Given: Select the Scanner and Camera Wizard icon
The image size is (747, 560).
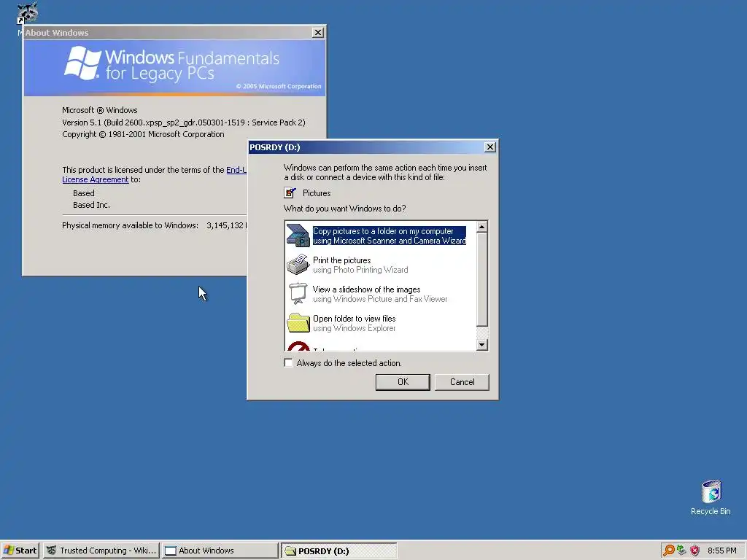Looking at the screenshot, I should pyautogui.click(x=298, y=236).
